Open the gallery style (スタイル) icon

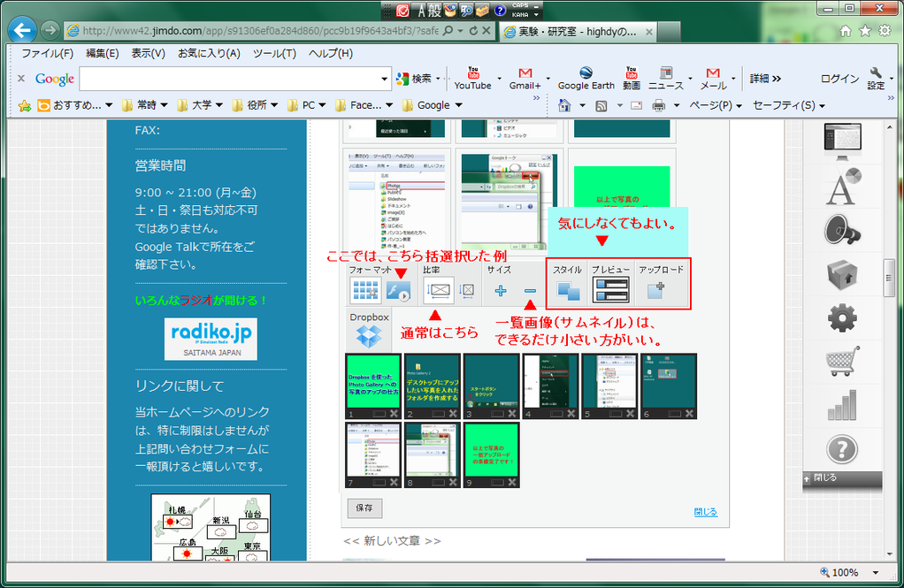[x=568, y=290]
